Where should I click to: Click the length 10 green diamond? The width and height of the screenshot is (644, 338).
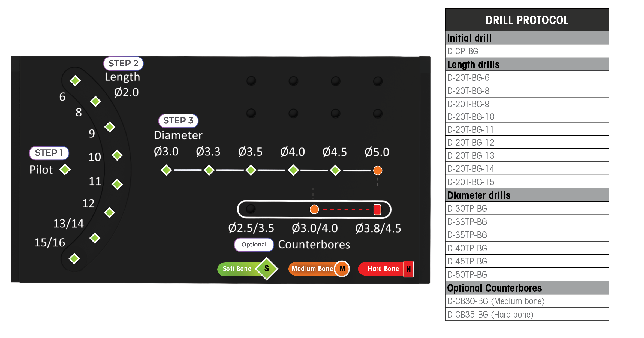coord(117,155)
